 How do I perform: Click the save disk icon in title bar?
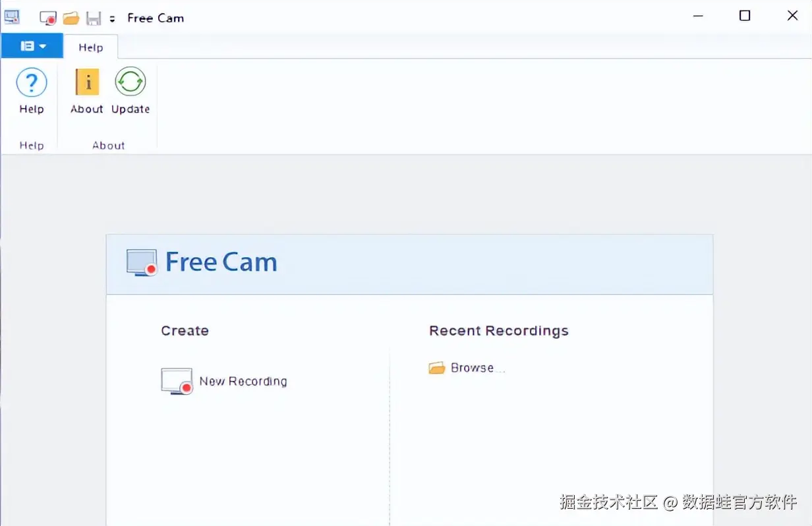click(x=94, y=18)
